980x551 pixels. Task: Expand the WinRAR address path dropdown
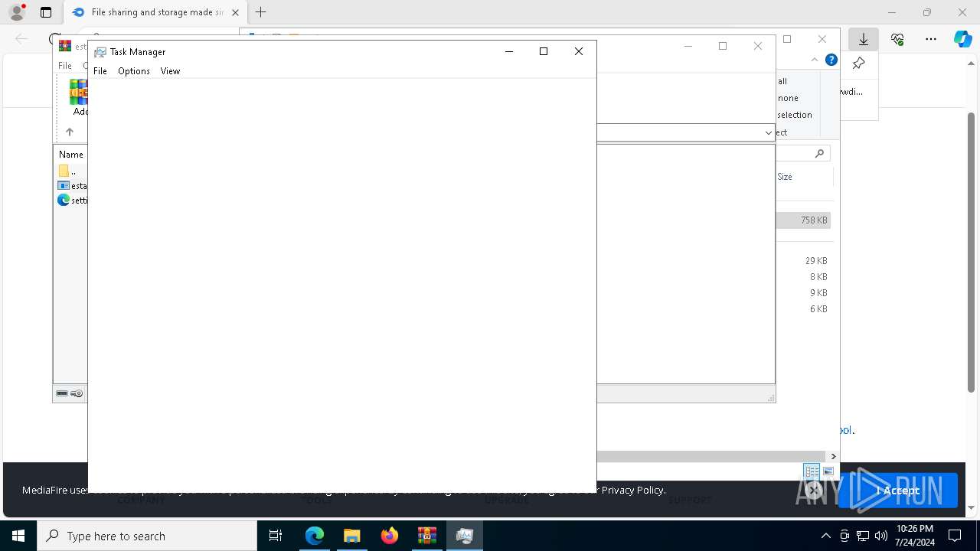(768, 133)
